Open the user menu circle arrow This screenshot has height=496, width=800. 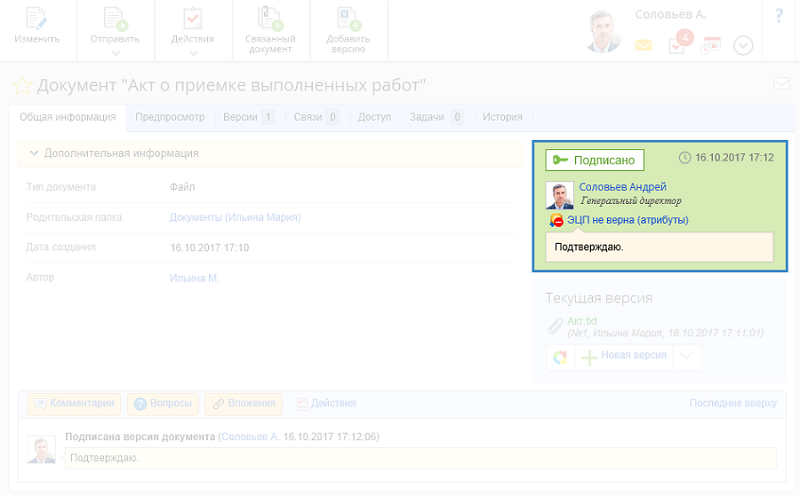[742, 45]
